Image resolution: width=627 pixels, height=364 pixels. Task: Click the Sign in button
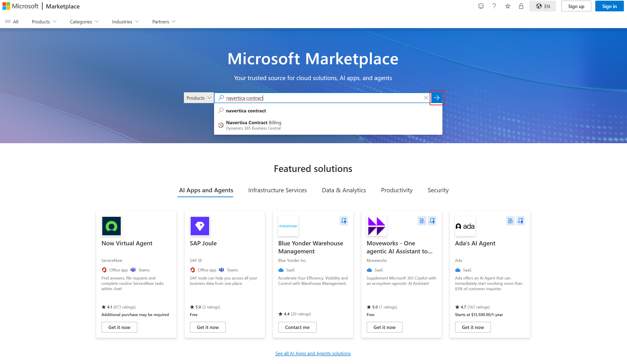tap(609, 6)
